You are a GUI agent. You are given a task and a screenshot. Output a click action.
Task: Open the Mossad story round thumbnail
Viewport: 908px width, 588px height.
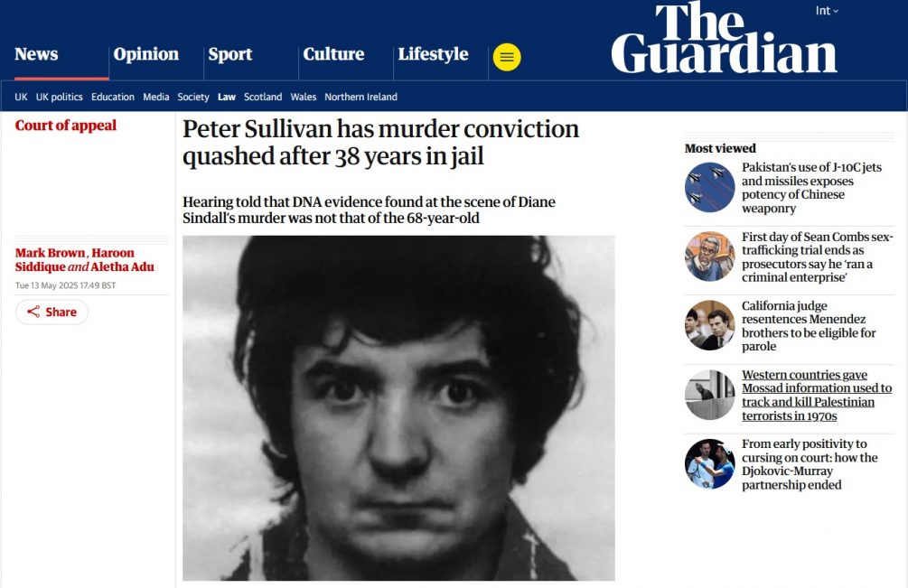pyautogui.click(x=709, y=395)
